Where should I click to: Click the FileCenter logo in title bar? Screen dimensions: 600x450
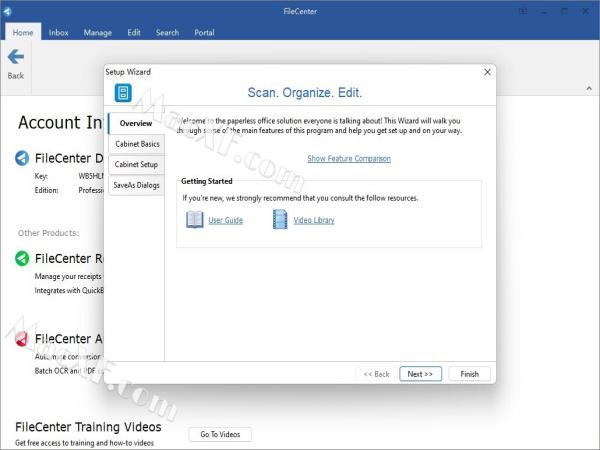click(7, 11)
